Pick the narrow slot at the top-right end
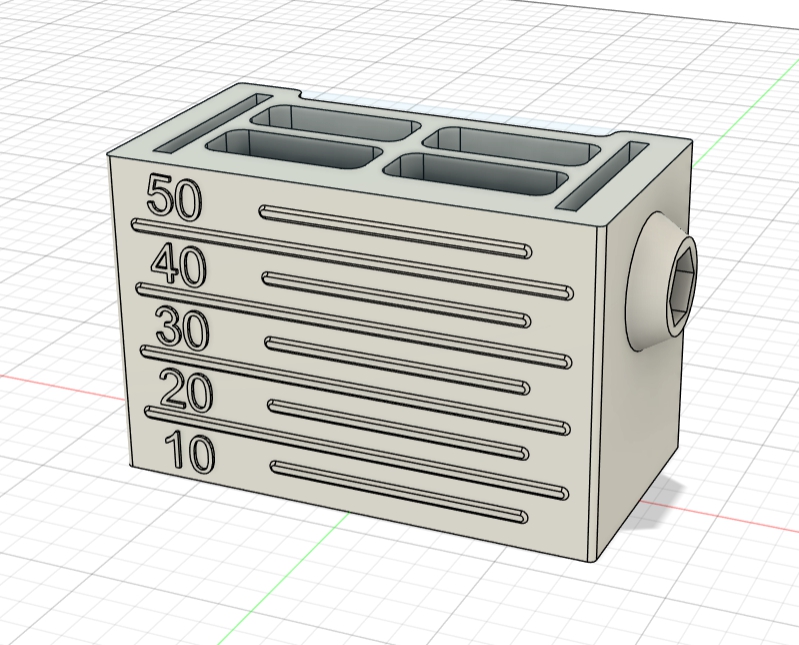The image size is (799, 645). [x=602, y=176]
